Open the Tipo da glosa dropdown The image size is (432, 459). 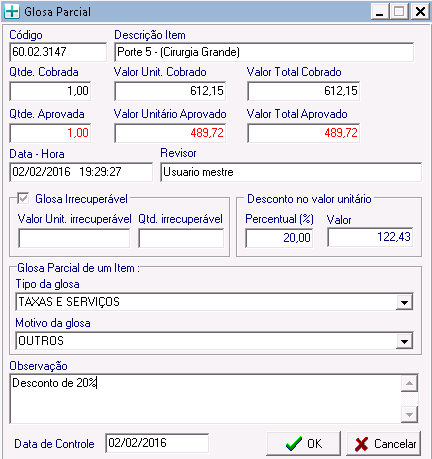[x=404, y=302]
